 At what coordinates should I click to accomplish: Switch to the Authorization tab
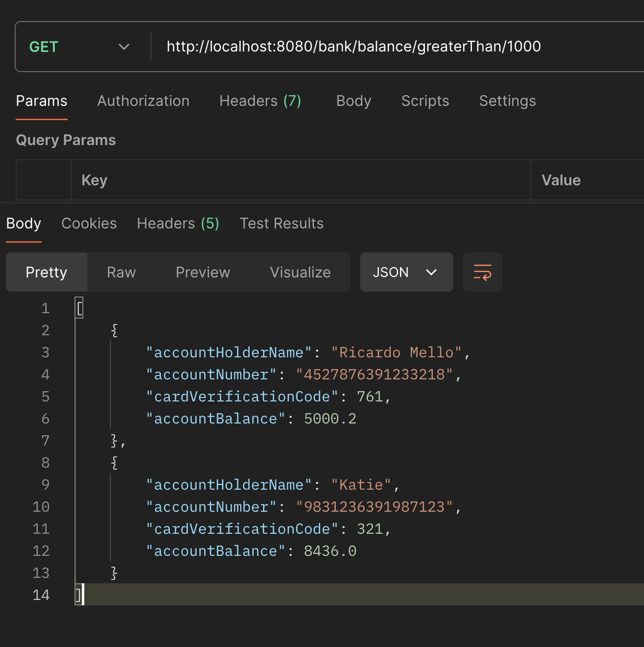(143, 101)
